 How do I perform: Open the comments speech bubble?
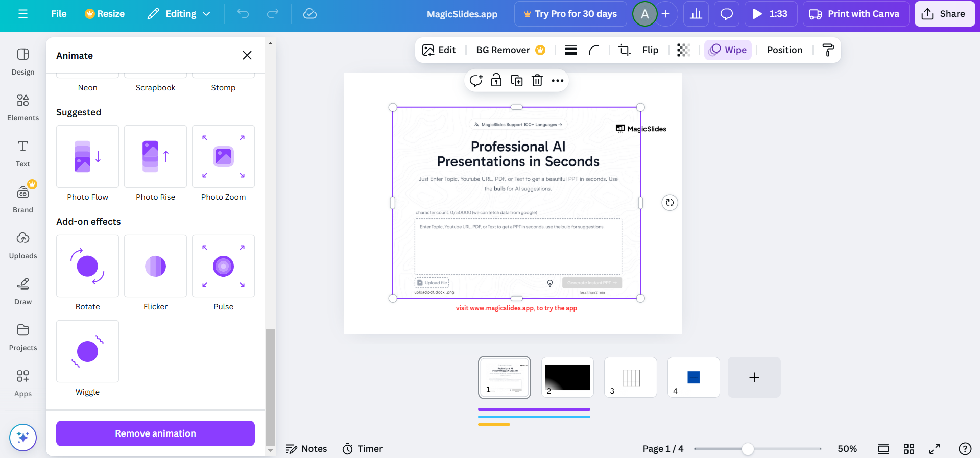pos(726,14)
